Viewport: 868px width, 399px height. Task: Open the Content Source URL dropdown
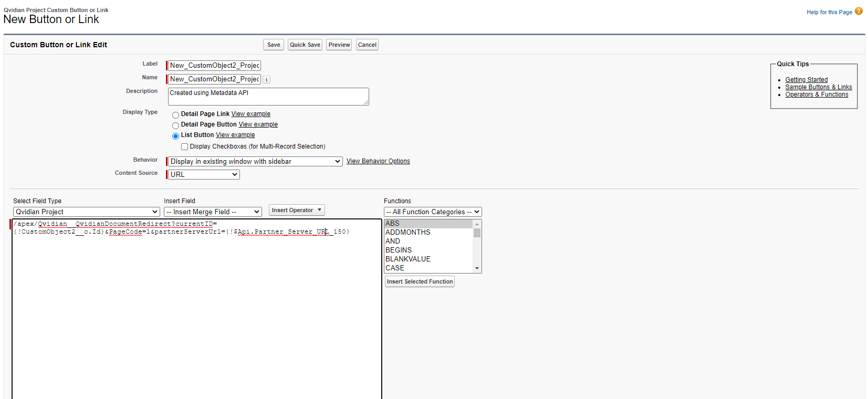click(x=204, y=175)
